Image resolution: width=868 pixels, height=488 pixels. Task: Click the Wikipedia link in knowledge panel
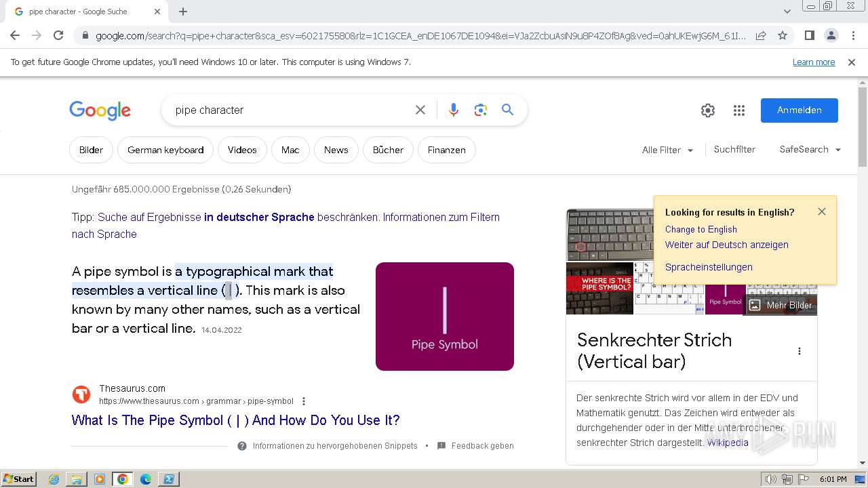coord(728,443)
